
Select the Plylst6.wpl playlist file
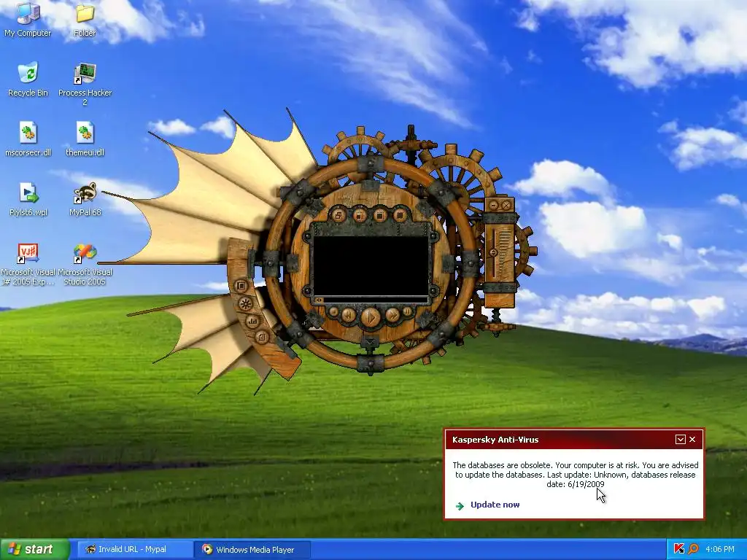pyautogui.click(x=28, y=199)
